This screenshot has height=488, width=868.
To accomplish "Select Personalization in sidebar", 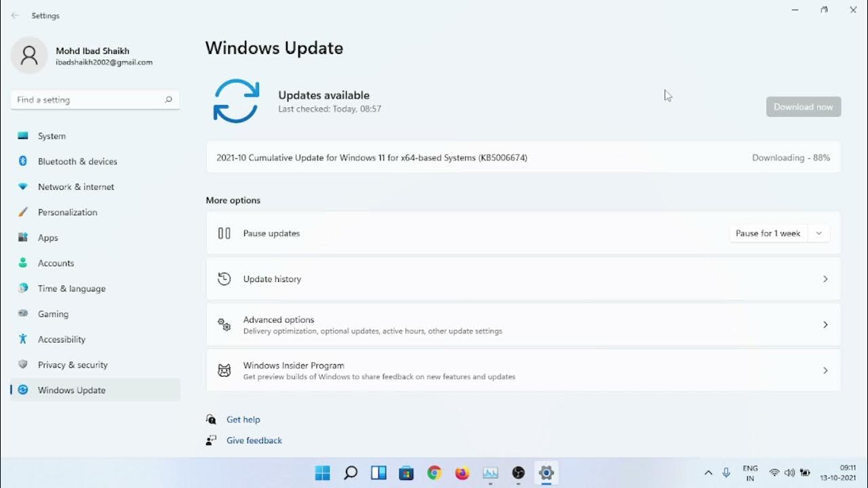I will [95, 212].
